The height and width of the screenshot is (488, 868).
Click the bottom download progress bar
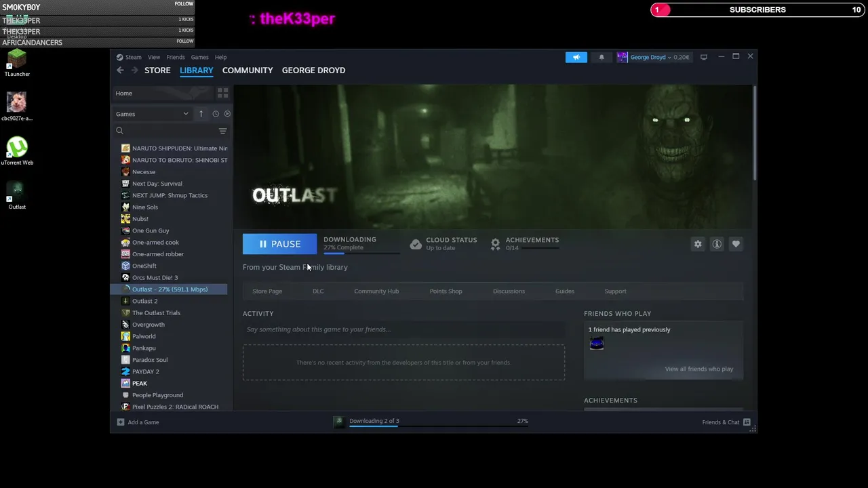pyautogui.click(x=438, y=426)
